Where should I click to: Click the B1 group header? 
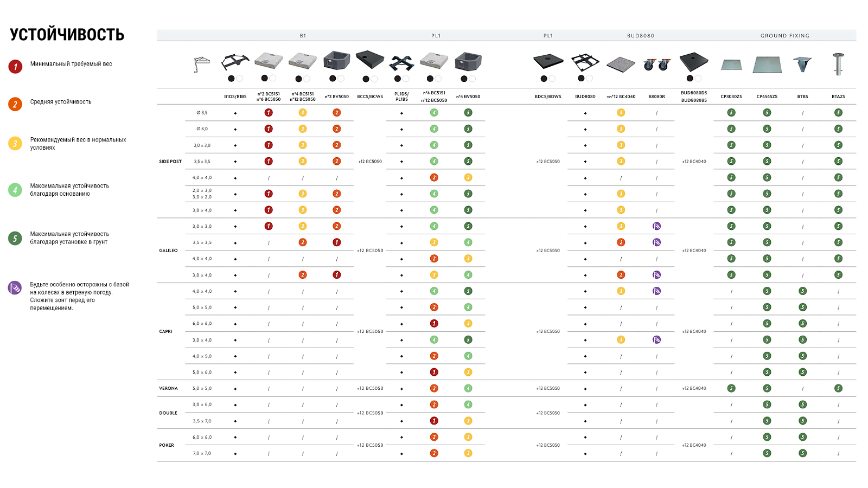303,36
